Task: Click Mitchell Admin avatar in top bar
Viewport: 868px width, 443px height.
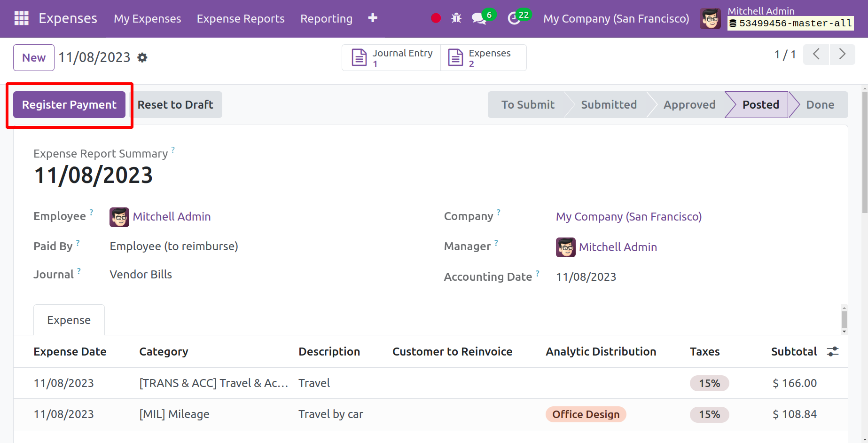Action: 710,19
